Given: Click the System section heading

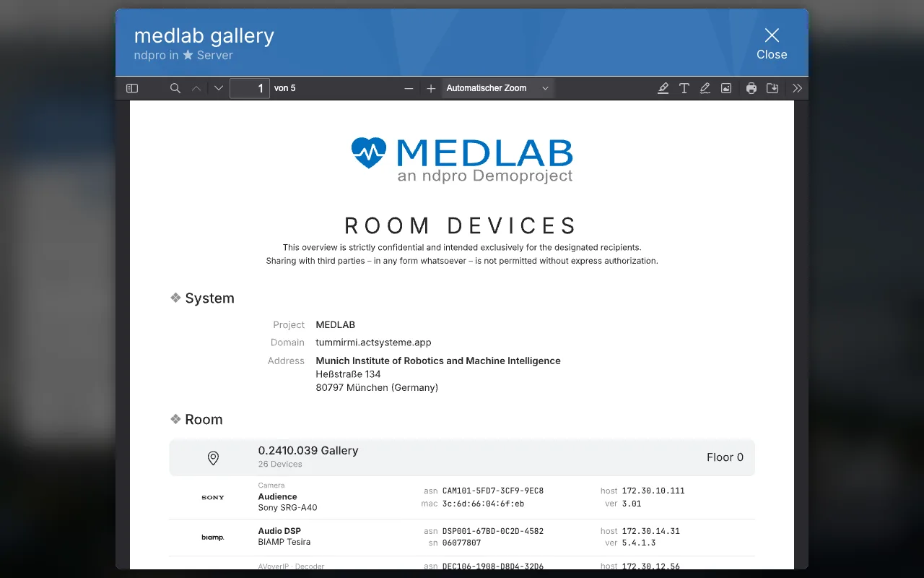Looking at the screenshot, I should (x=209, y=298).
